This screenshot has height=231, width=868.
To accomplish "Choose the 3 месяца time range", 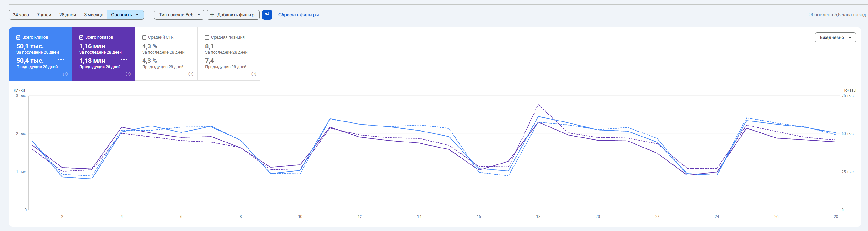I will (94, 15).
